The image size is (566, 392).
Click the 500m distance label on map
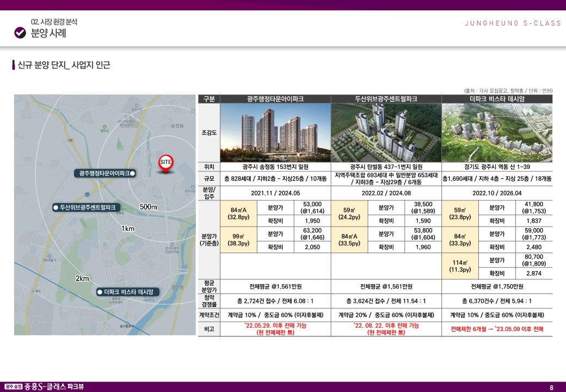point(148,207)
